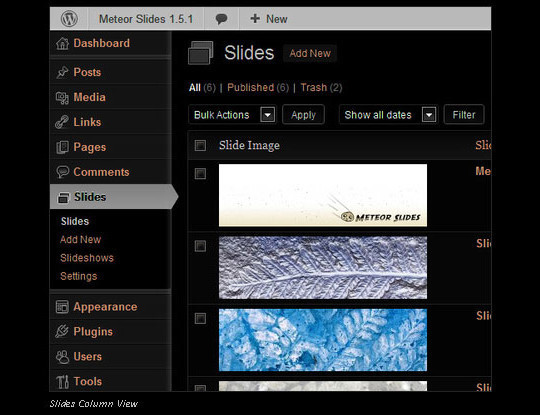Click the Tools icon in sidebar
The width and height of the screenshot is (540, 415).
click(62, 382)
